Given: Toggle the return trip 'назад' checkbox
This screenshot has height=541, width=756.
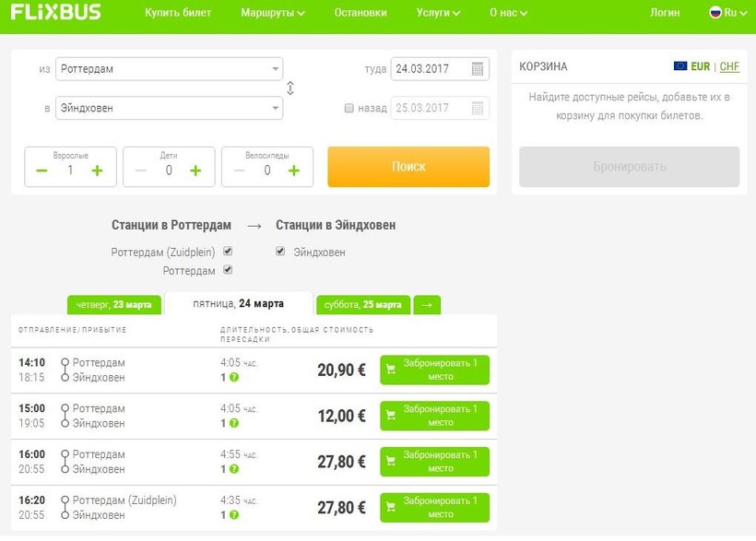Looking at the screenshot, I should click(348, 108).
